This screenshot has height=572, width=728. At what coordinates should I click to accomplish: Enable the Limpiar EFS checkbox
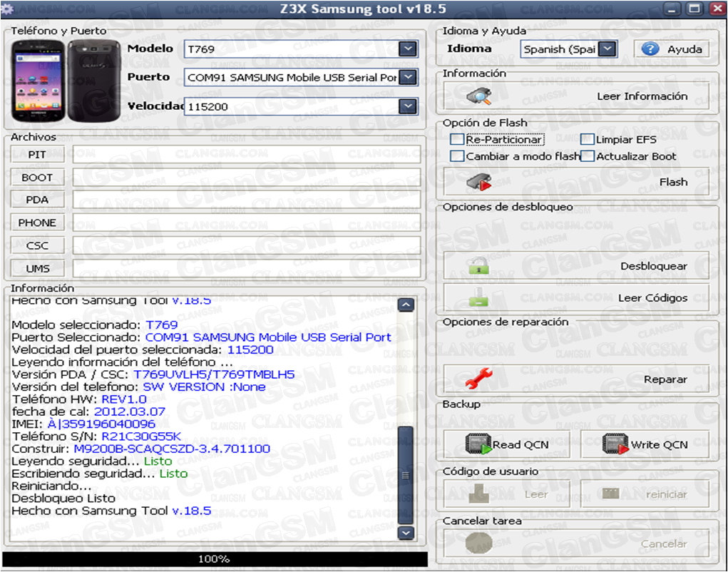click(588, 139)
